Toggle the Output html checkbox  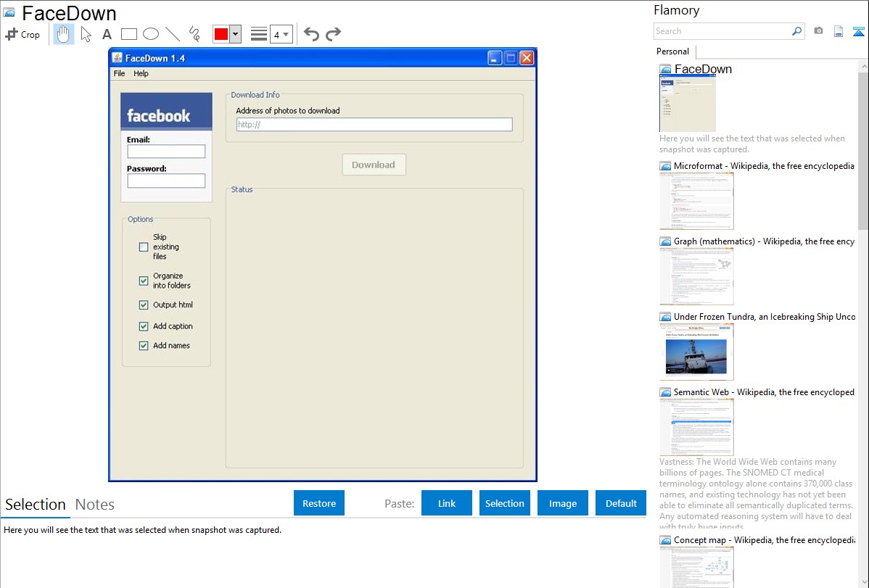tap(144, 305)
